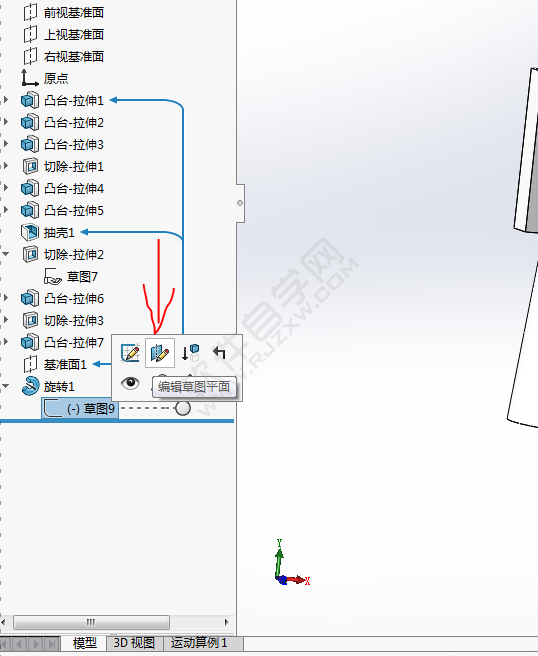The image size is (538, 656).
Task: Expand the 切除-拉伸3 node
Action: coord(6,320)
